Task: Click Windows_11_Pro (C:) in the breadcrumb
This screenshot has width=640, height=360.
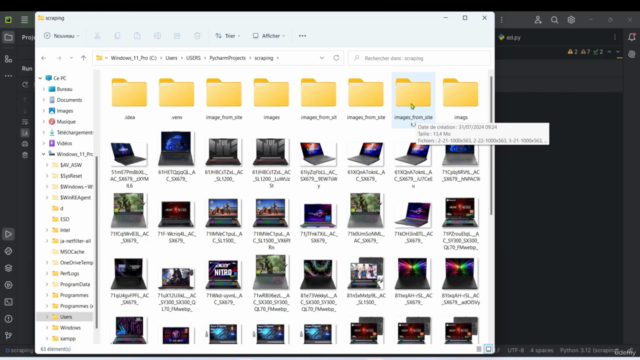Action: pyautogui.click(x=133, y=58)
